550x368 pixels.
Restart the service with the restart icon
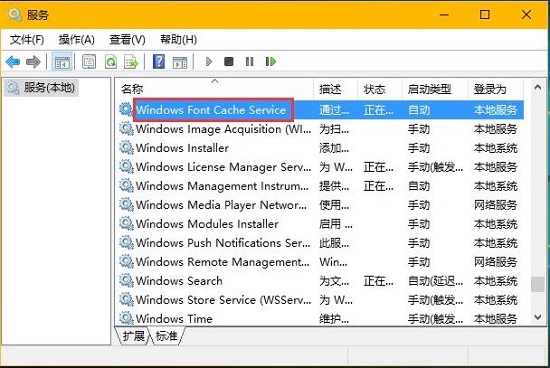[271, 62]
